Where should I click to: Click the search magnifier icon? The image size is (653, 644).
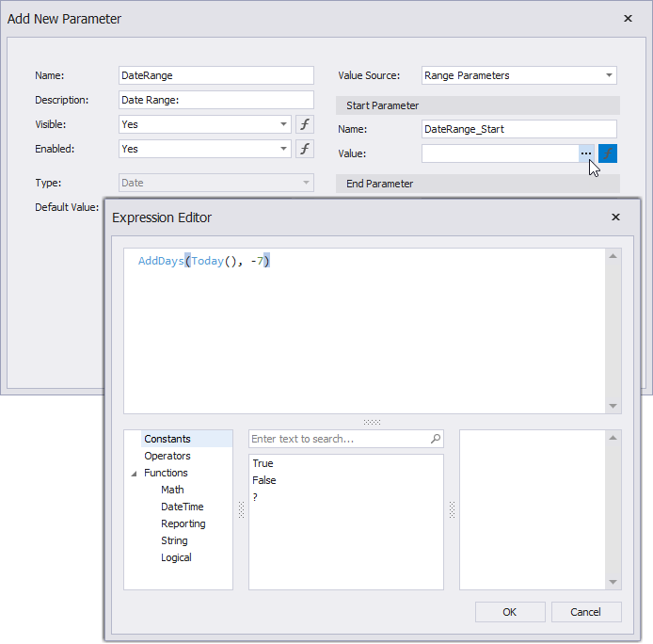[x=435, y=439]
